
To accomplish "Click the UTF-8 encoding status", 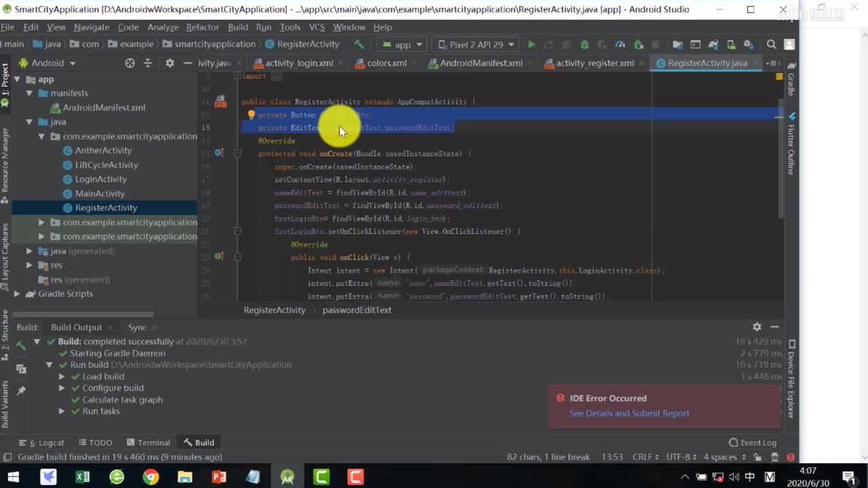I will pyautogui.click(x=682, y=457).
